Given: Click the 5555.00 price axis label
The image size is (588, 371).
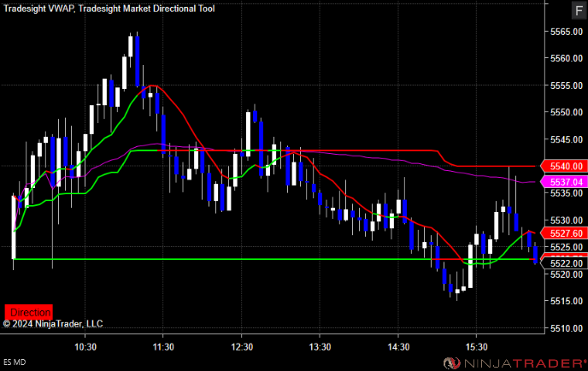Looking at the screenshot, I should [x=567, y=85].
